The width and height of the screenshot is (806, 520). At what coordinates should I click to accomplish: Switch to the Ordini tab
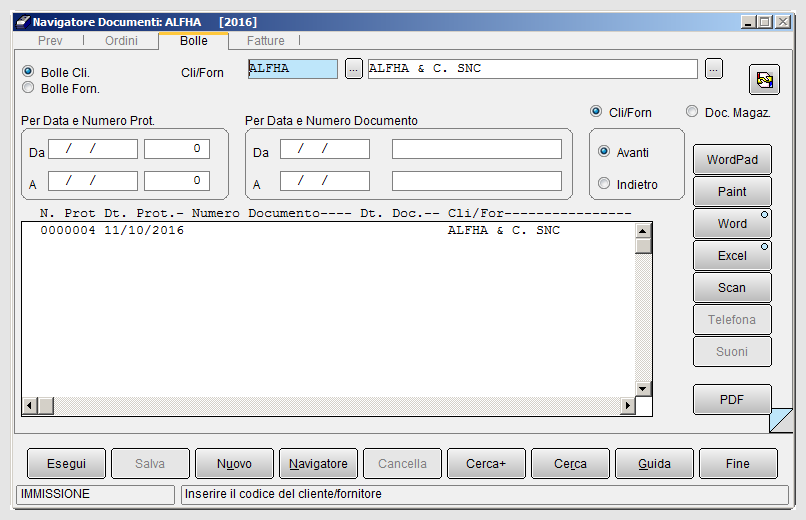click(x=121, y=41)
